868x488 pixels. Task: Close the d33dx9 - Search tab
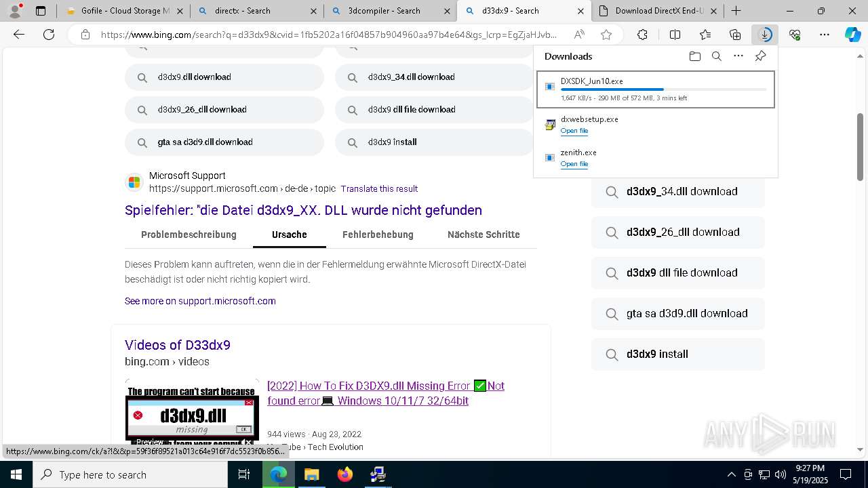tap(581, 11)
